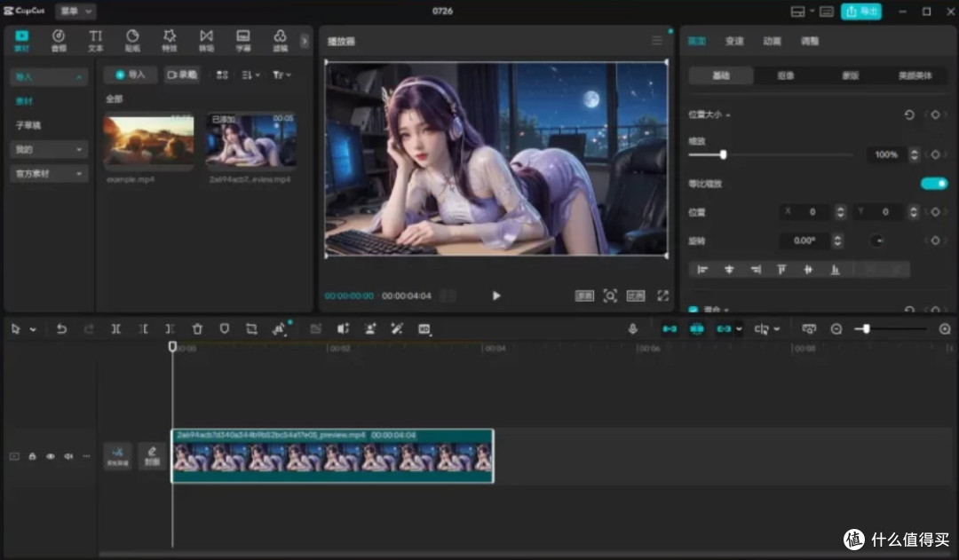Click the scale slider handle

723,154
